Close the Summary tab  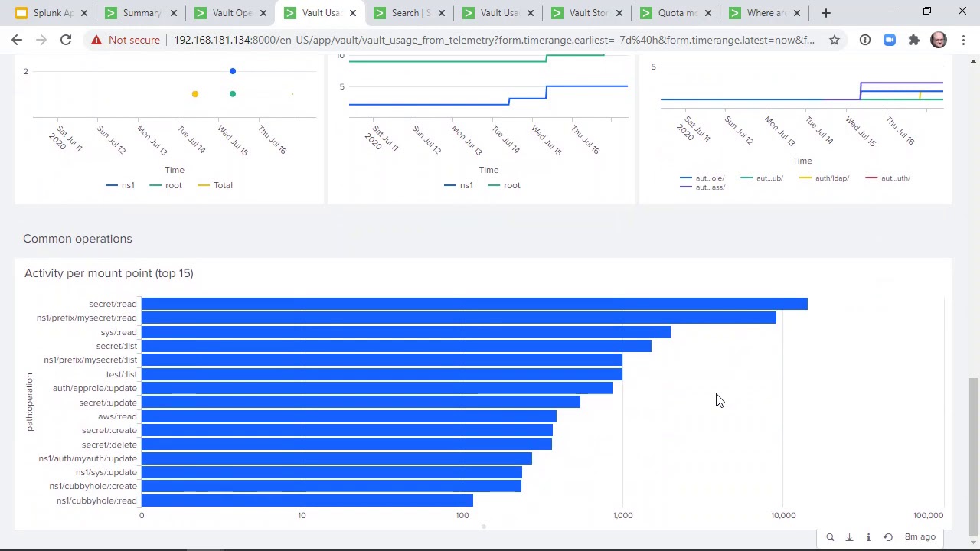(x=174, y=13)
